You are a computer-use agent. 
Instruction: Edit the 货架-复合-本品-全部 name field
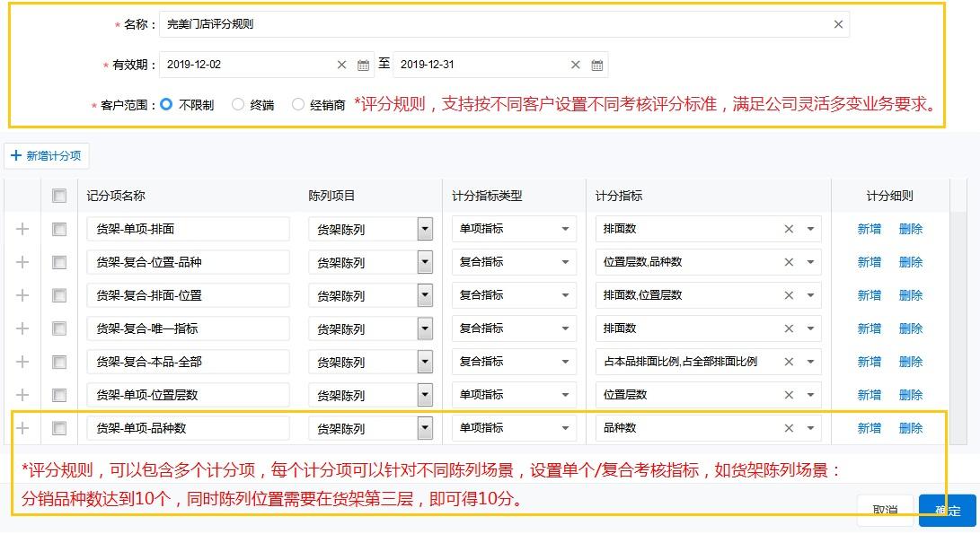tap(189, 363)
